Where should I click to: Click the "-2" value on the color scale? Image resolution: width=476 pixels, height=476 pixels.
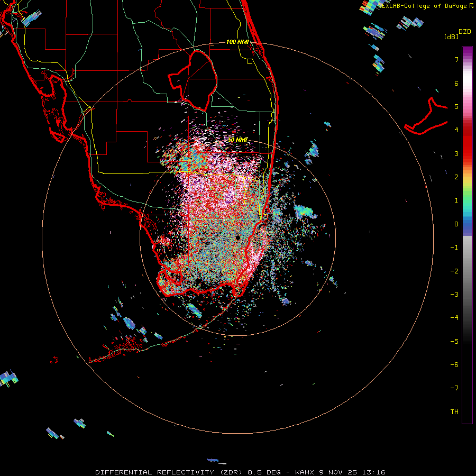[454, 271]
